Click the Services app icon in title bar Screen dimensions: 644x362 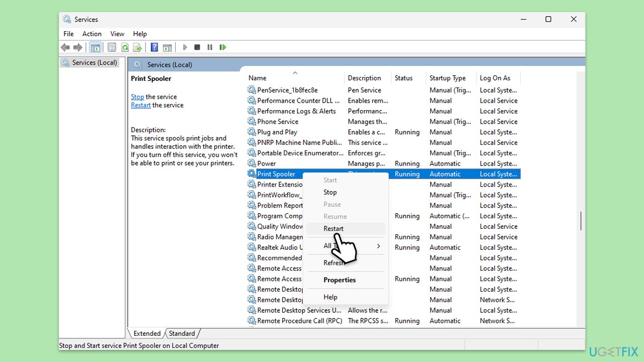(x=67, y=19)
